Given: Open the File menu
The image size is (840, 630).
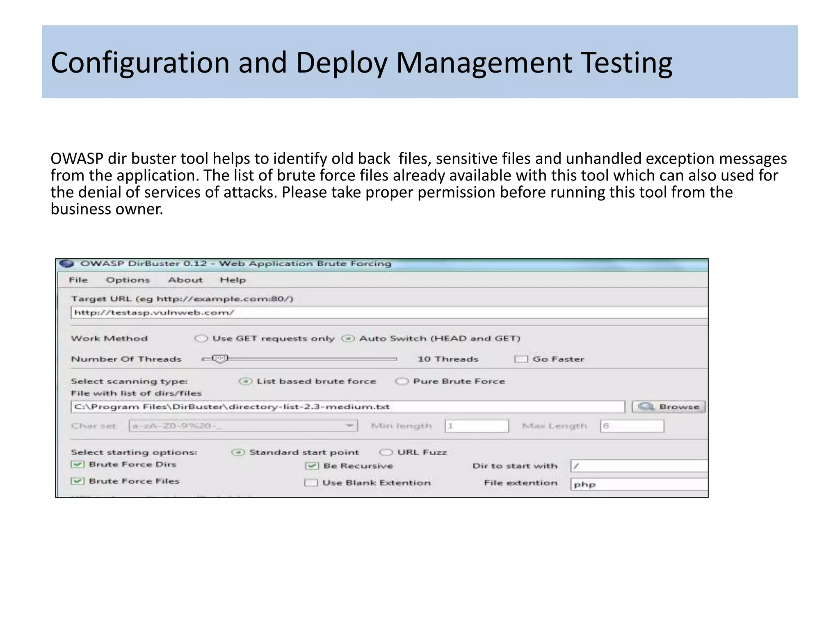Looking at the screenshot, I should [x=78, y=280].
